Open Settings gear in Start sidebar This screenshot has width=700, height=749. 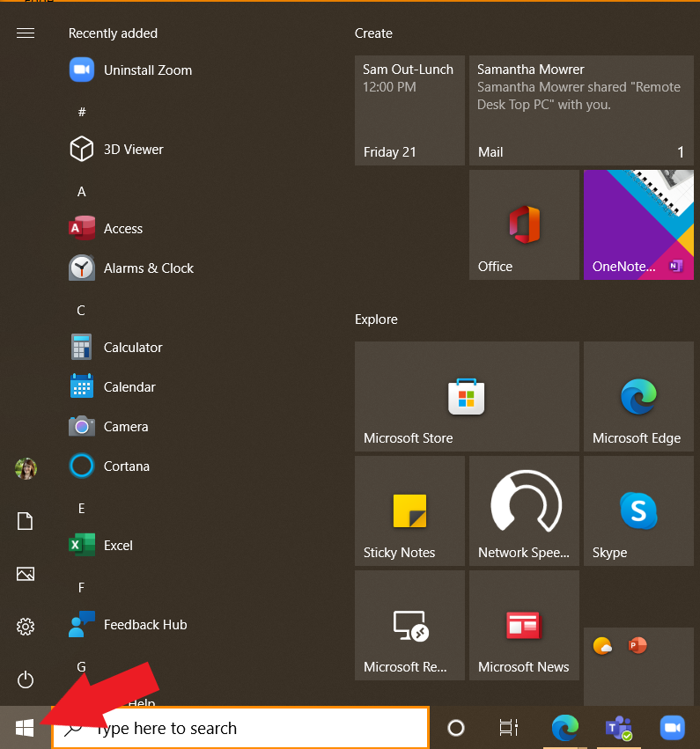point(26,627)
